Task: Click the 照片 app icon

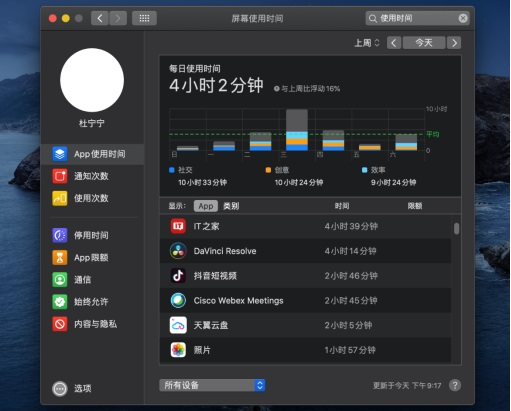Action: click(178, 350)
